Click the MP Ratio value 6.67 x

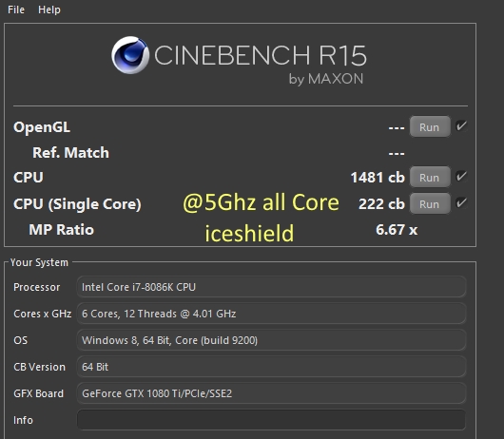tap(397, 230)
